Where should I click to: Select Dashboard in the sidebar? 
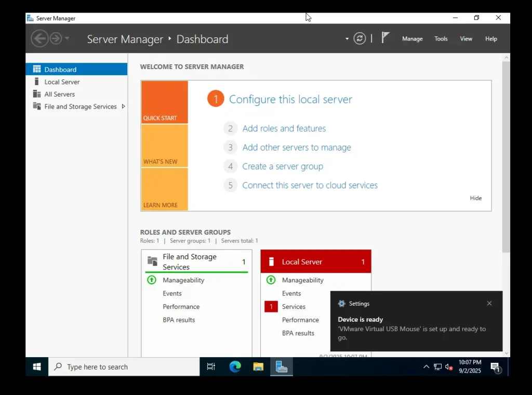pyautogui.click(x=76, y=69)
